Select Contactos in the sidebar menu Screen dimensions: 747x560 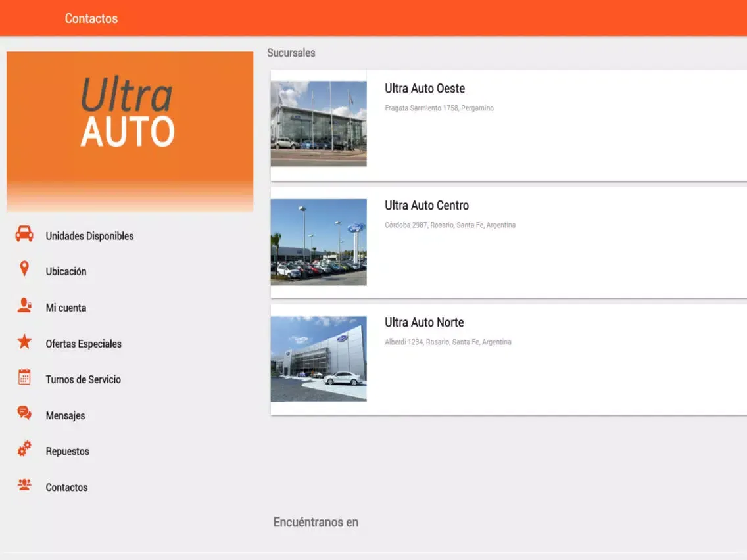click(66, 488)
